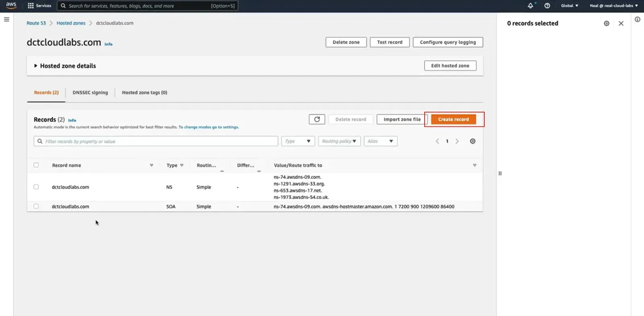Go to previous page of records
Image resolution: width=644 pixels, height=316 pixels.
(437, 141)
